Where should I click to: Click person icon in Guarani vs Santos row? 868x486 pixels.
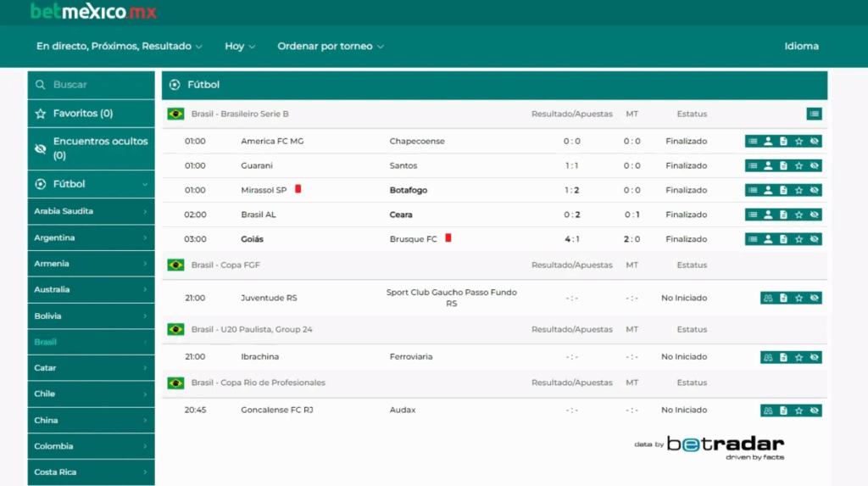click(768, 166)
